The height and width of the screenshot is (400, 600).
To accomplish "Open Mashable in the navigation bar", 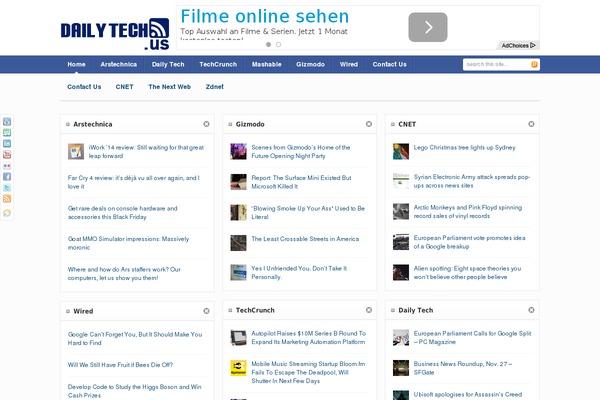I will click(x=267, y=64).
